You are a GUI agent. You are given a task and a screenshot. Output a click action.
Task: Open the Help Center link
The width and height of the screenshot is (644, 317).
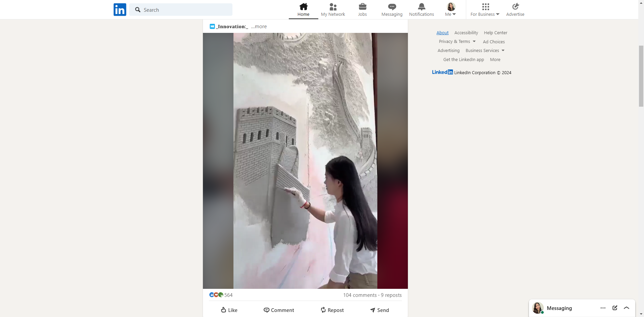pos(495,33)
